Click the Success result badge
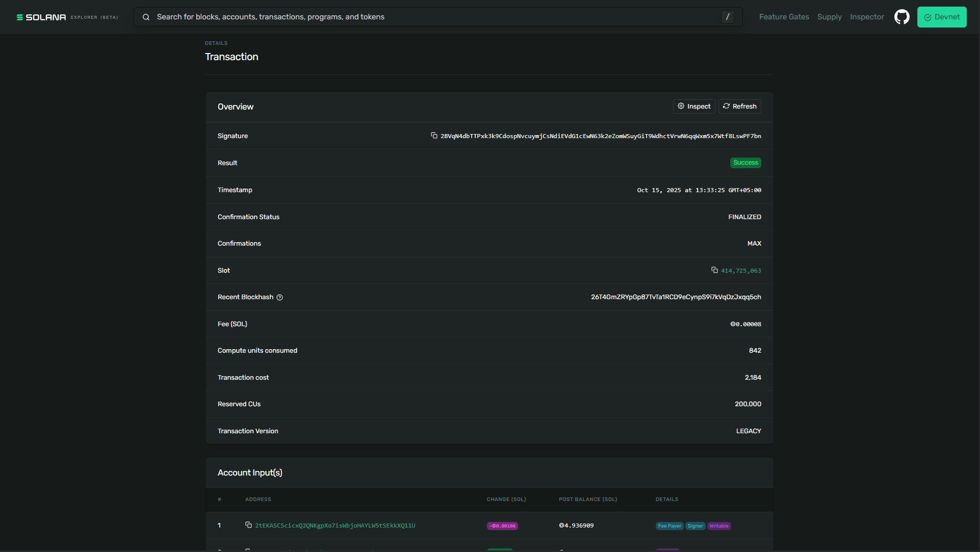The height and width of the screenshot is (552, 980). click(745, 163)
